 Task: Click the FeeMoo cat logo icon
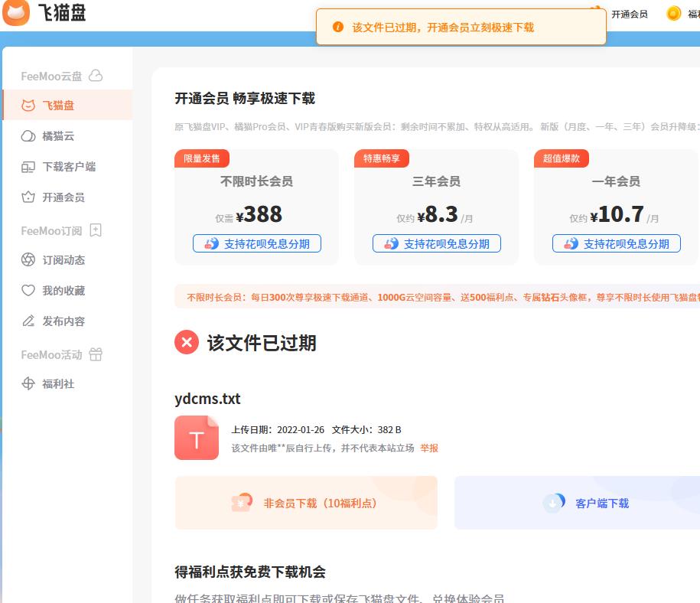point(16,12)
